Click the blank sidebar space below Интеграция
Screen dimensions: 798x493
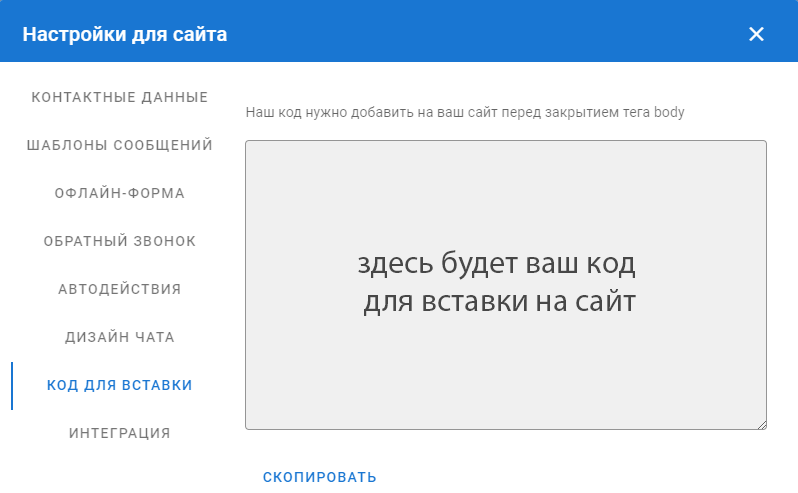coord(120,472)
